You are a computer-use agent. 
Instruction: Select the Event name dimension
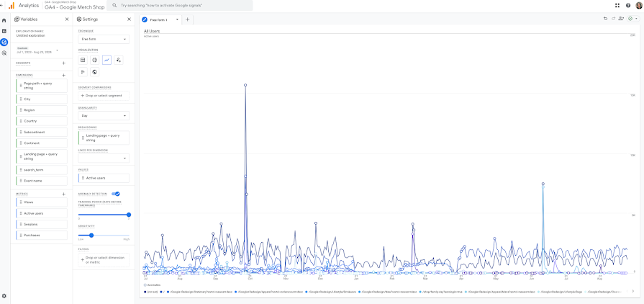[x=42, y=181]
